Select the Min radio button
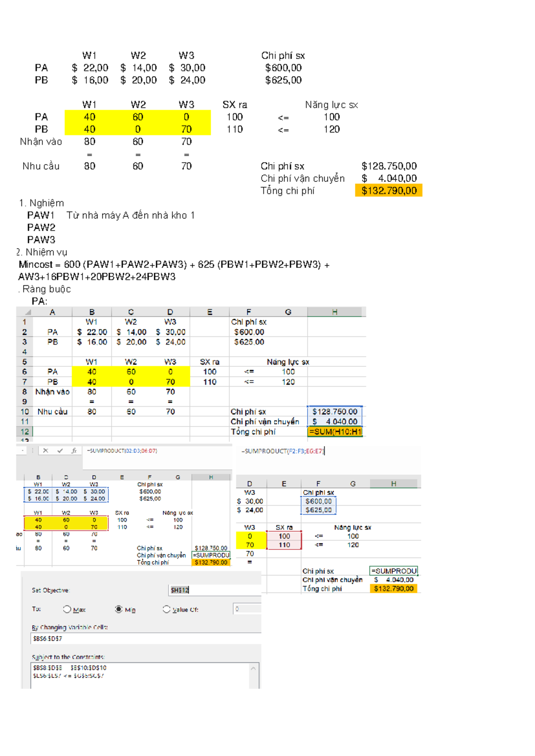Screen dimensions: 535x756 (x=119, y=609)
